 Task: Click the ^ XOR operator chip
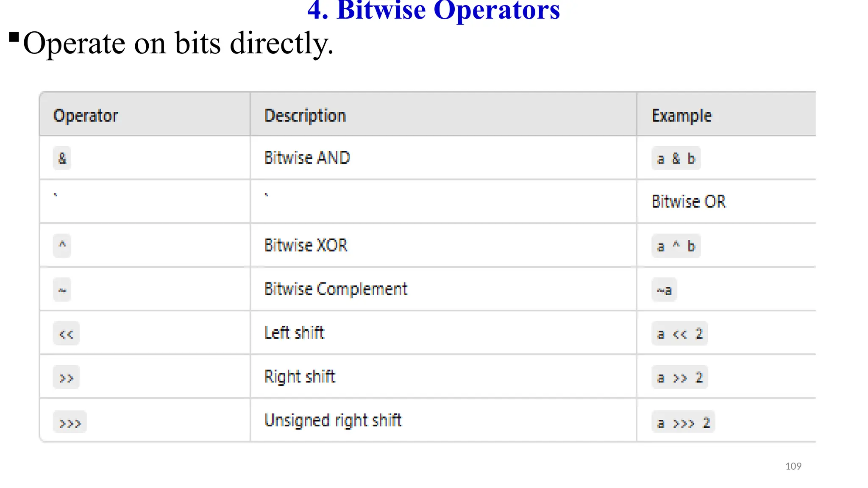62,246
